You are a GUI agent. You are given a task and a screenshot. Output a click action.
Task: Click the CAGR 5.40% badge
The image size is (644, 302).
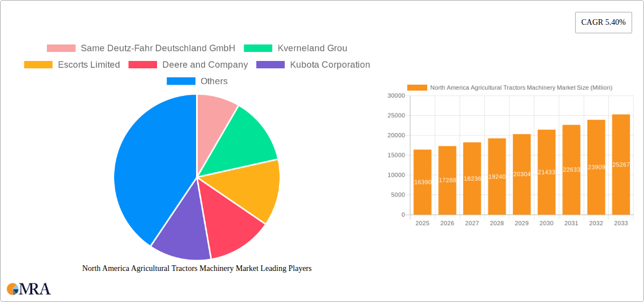point(603,23)
